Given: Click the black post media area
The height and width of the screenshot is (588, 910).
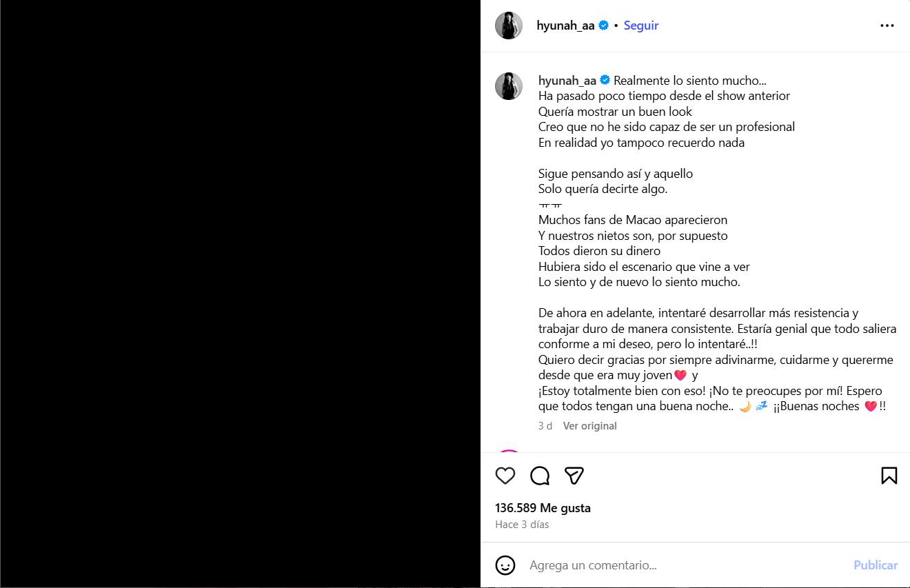Looking at the screenshot, I should tap(240, 294).
